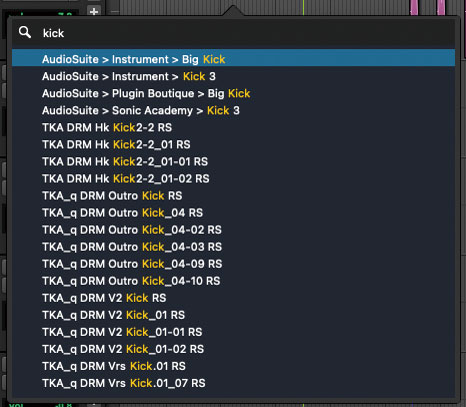The width and height of the screenshot is (466, 407).
Task: Select 'AudioSuite > Instrument > Kick 3' result
Action: 233,76
